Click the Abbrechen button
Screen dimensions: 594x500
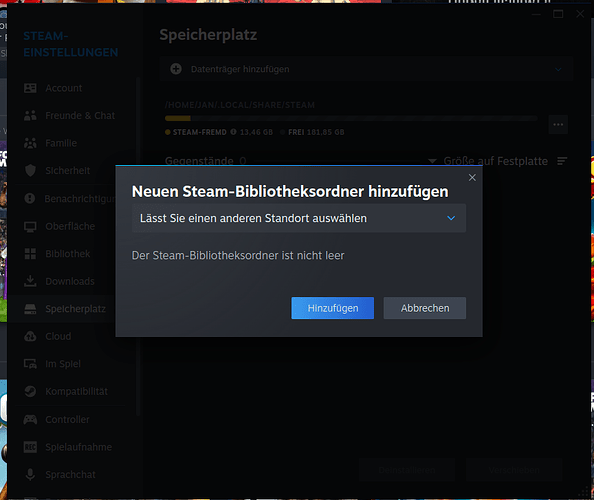tap(425, 308)
